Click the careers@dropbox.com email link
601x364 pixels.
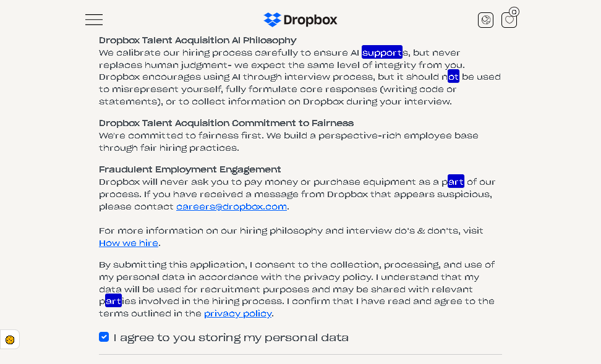tap(231, 206)
